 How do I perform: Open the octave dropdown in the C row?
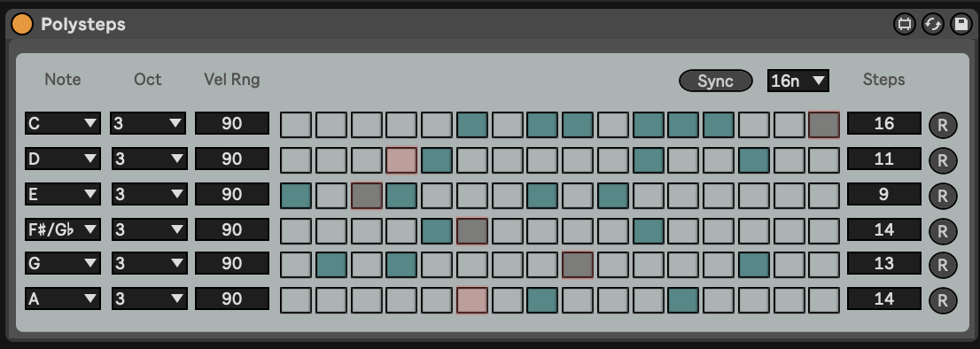coord(148,124)
